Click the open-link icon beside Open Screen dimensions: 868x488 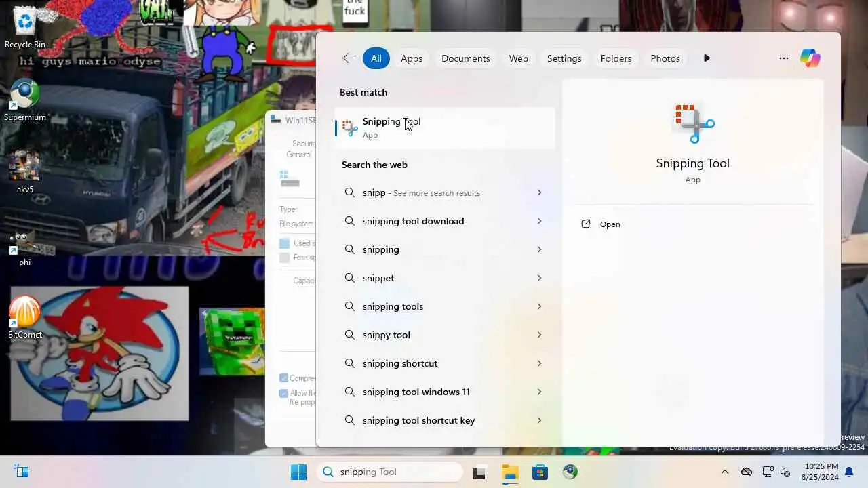coord(586,224)
